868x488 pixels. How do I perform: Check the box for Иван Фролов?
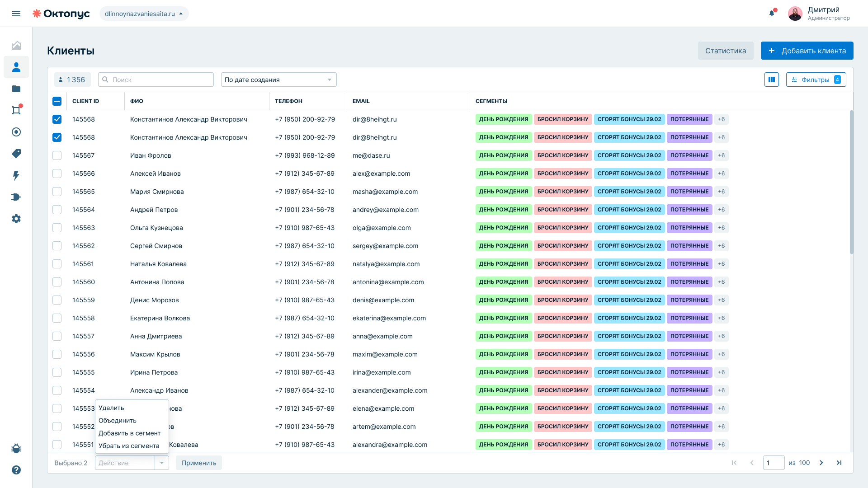57,155
